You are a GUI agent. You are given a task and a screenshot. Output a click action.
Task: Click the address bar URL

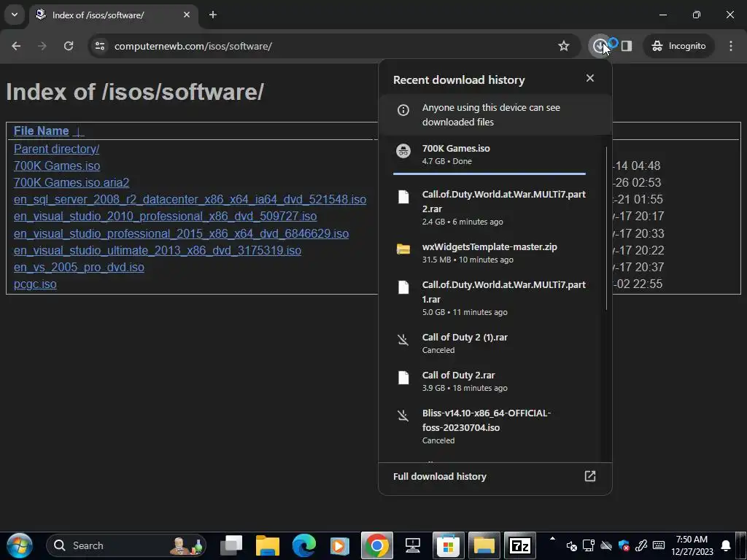pyautogui.click(x=193, y=46)
